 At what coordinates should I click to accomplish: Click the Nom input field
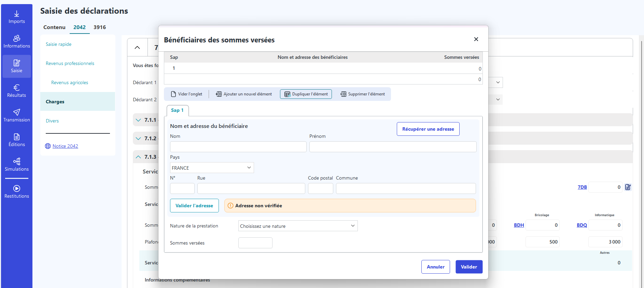coord(238,147)
